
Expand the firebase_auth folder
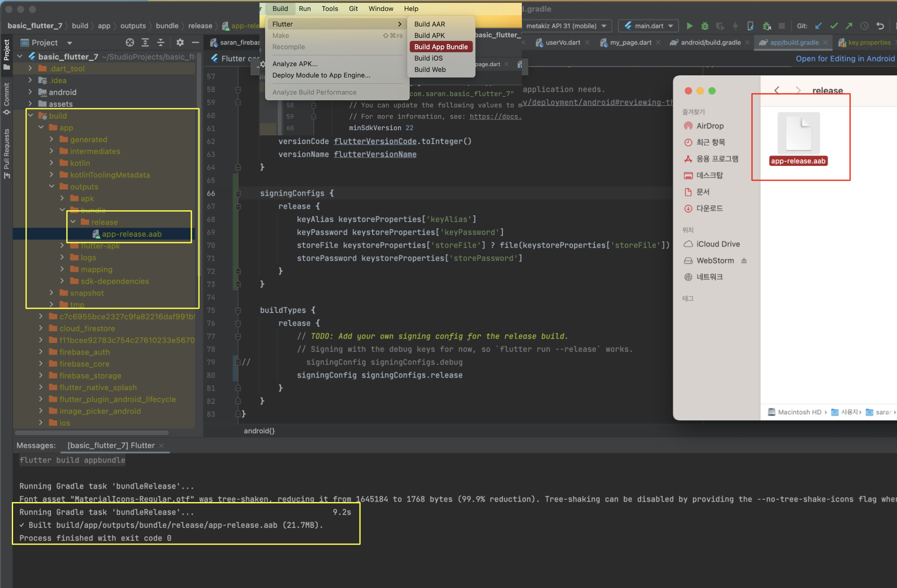click(x=41, y=352)
